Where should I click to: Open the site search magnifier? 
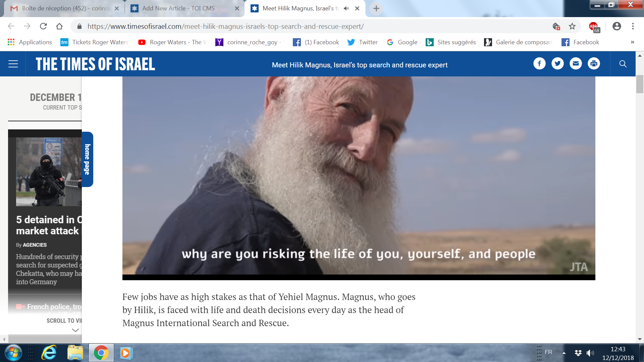(623, 64)
